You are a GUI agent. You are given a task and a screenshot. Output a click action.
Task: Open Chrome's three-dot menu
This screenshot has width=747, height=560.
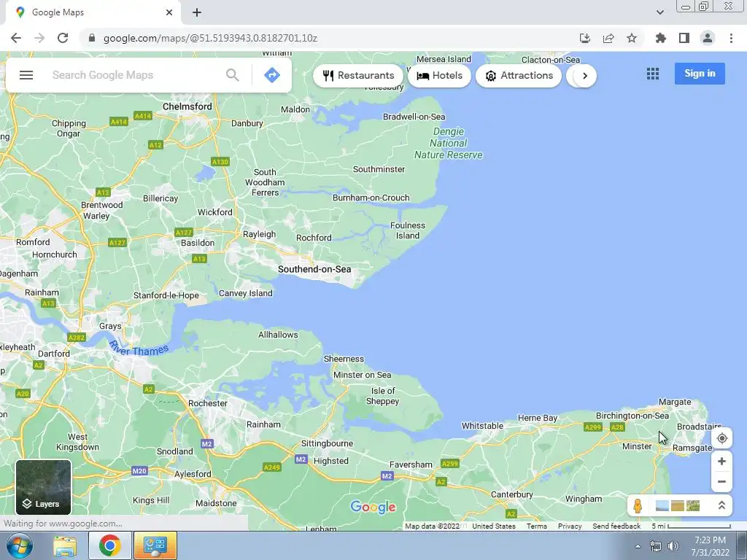(731, 38)
